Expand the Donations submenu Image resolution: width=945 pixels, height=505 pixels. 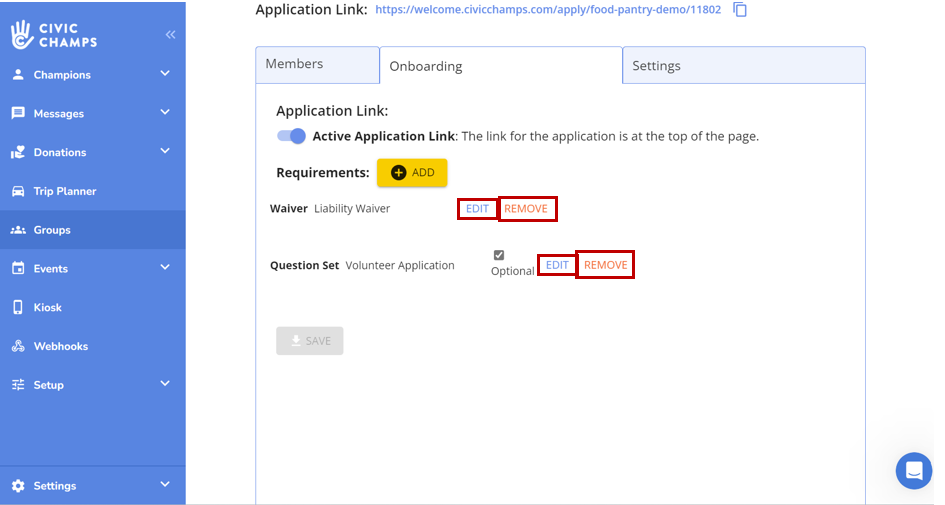165,152
